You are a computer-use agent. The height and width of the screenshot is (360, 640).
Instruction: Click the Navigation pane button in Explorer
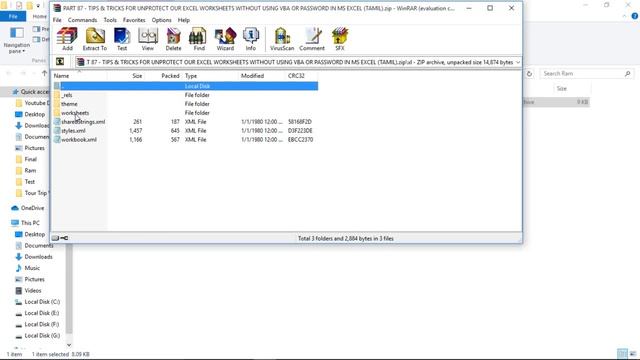17,40
